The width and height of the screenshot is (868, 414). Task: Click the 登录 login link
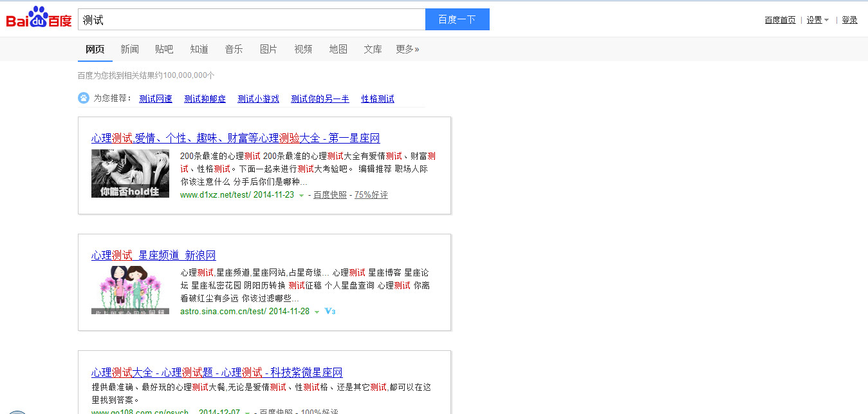pyautogui.click(x=849, y=20)
